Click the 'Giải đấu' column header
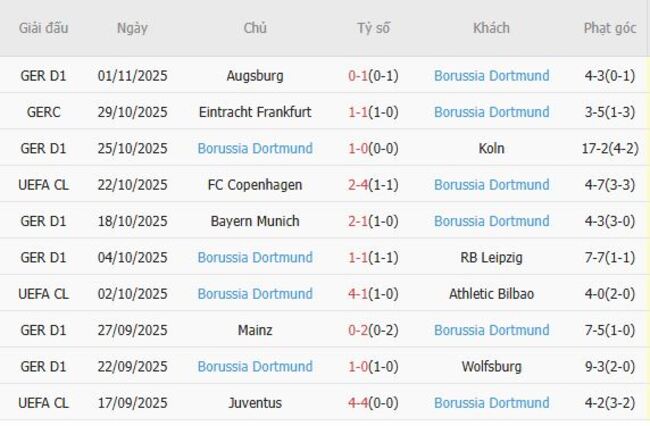The height and width of the screenshot is (426, 650). [44, 28]
